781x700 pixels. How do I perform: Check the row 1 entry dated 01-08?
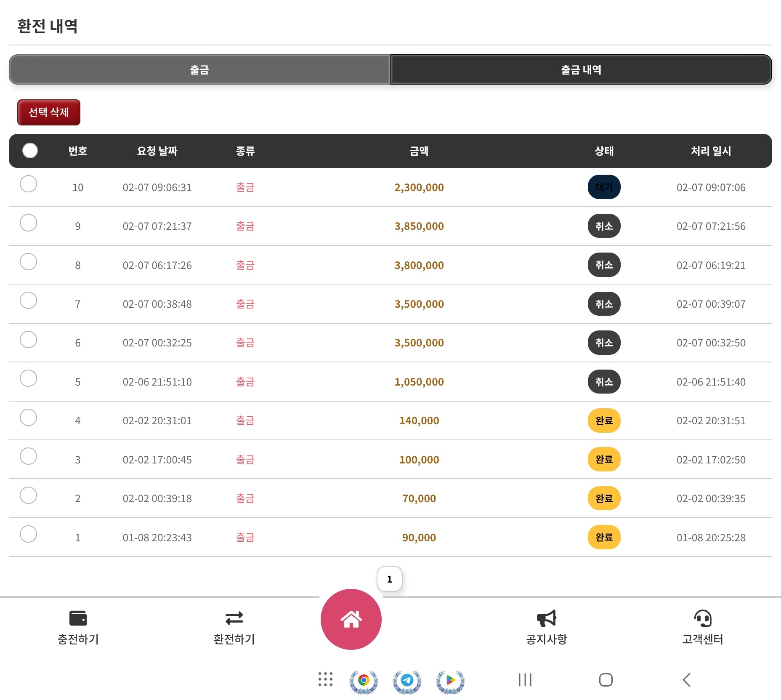29,534
